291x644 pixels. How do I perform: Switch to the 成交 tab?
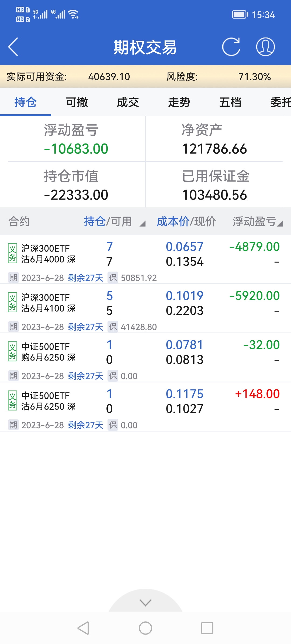tap(128, 102)
